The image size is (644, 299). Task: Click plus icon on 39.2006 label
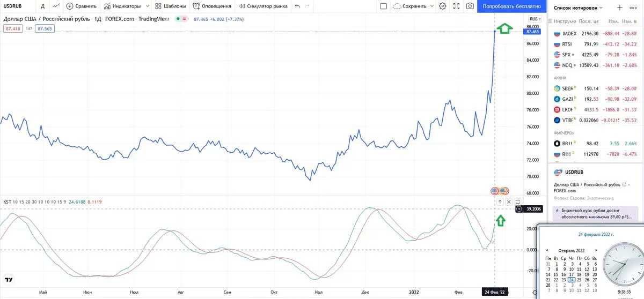point(518,209)
